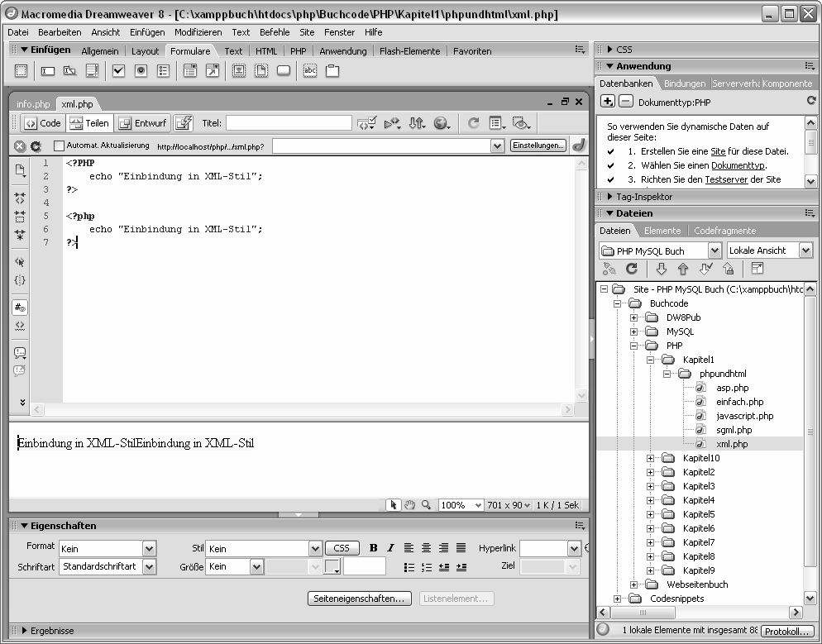
Task: Click into the Titel input field
Action: [289, 123]
